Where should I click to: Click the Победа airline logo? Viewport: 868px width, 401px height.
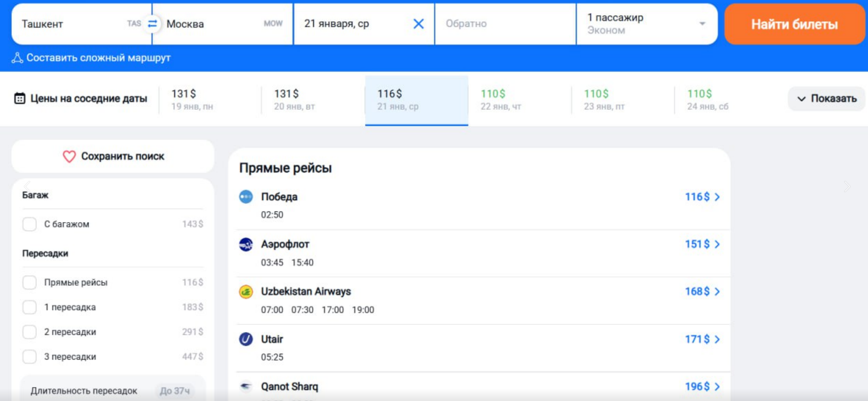click(246, 197)
